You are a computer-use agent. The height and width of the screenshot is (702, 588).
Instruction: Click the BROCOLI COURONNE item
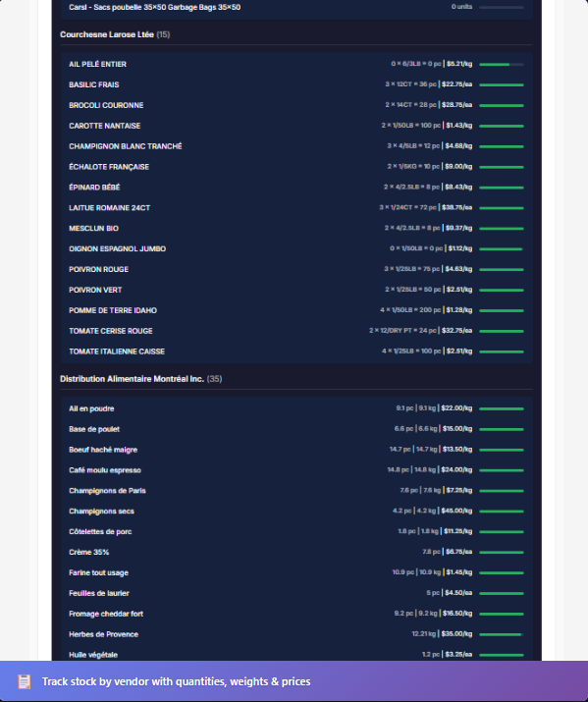pyautogui.click(x=296, y=105)
